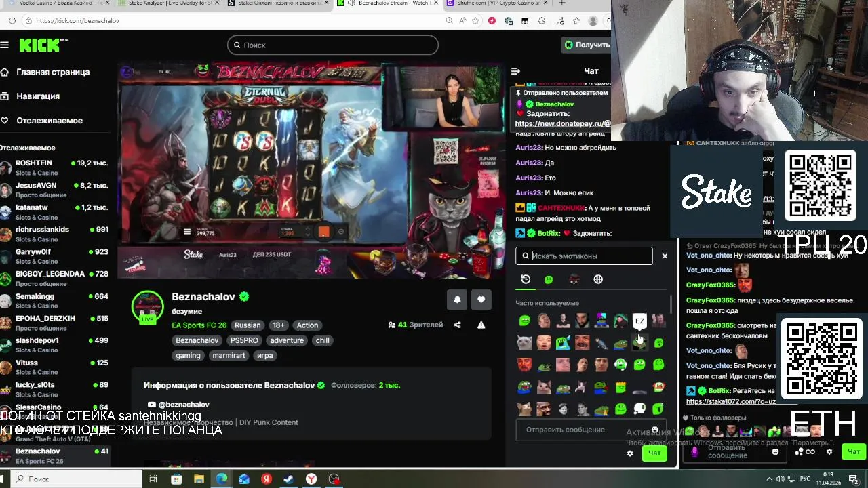Open Отслеживаемое in sidebar
Viewport: 868px width, 488px height.
pyautogui.click(x=42, y=121)
